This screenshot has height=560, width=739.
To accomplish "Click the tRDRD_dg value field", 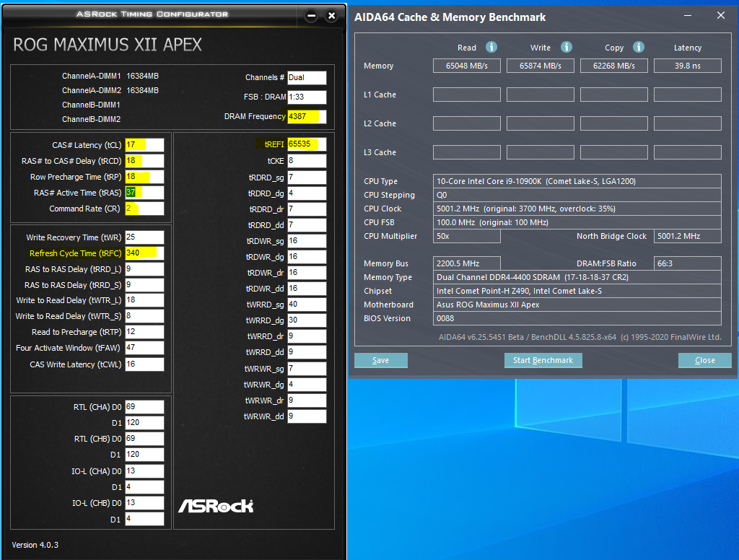I will (x=307, y=193).
